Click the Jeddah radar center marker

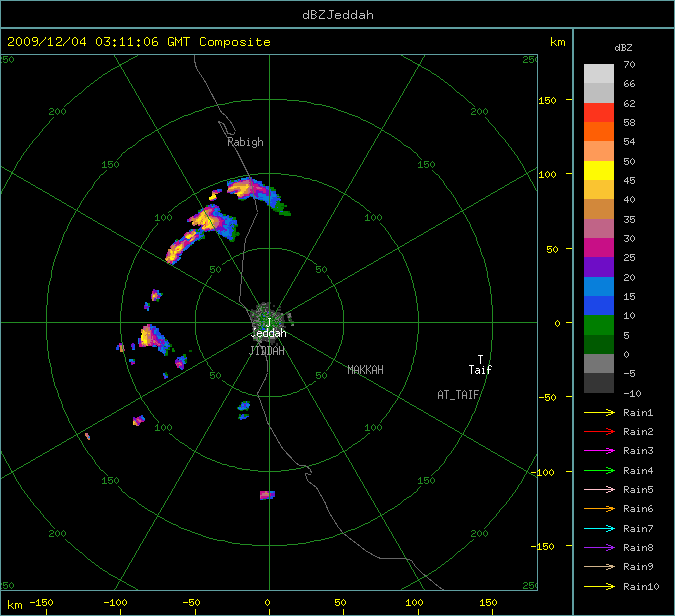[269, 322]
